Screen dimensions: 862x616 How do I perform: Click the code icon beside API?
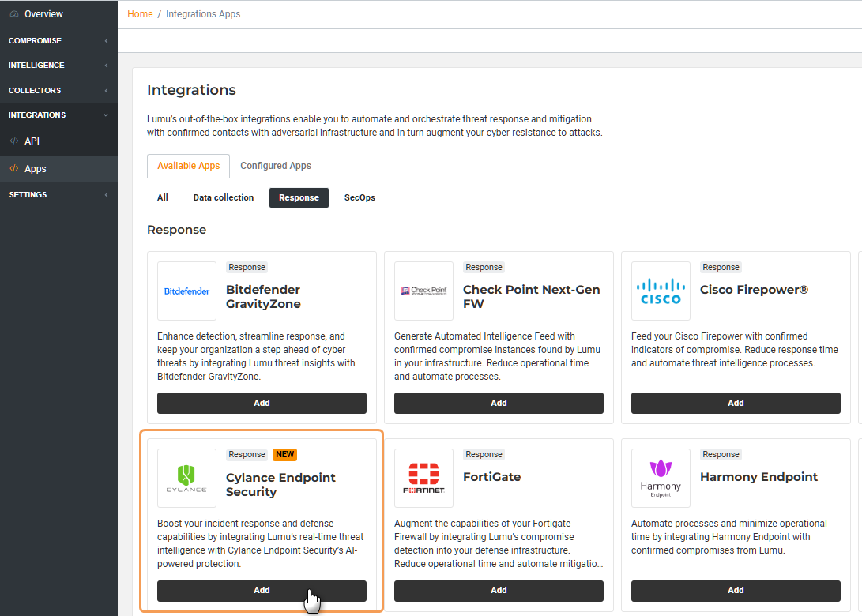point(14,141)
